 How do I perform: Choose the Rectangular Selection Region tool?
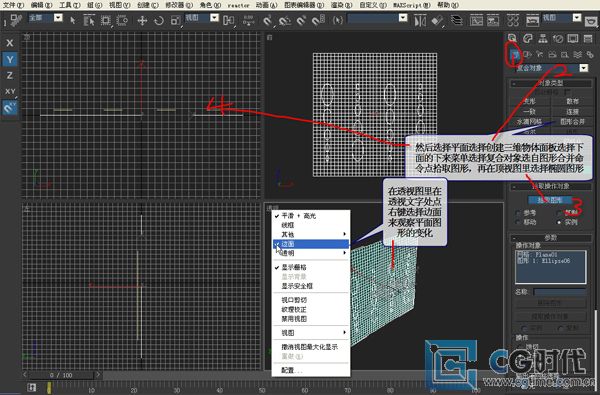[106, 20]
